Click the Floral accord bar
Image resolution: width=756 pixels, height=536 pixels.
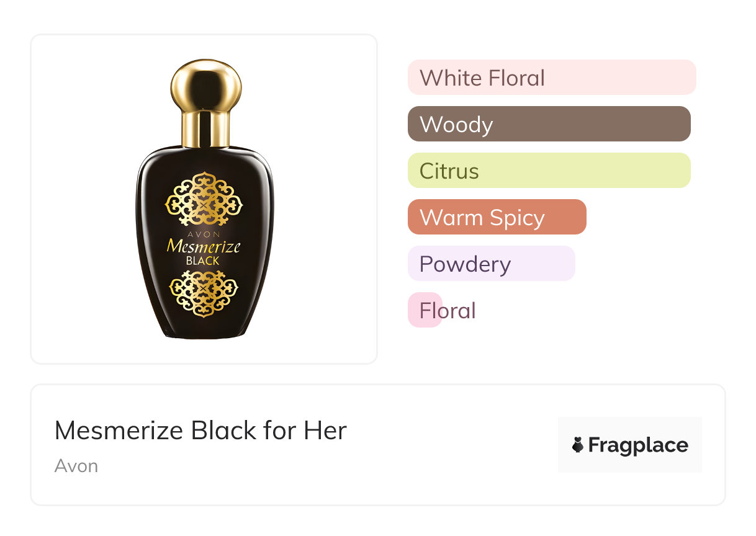coord(426,310)
